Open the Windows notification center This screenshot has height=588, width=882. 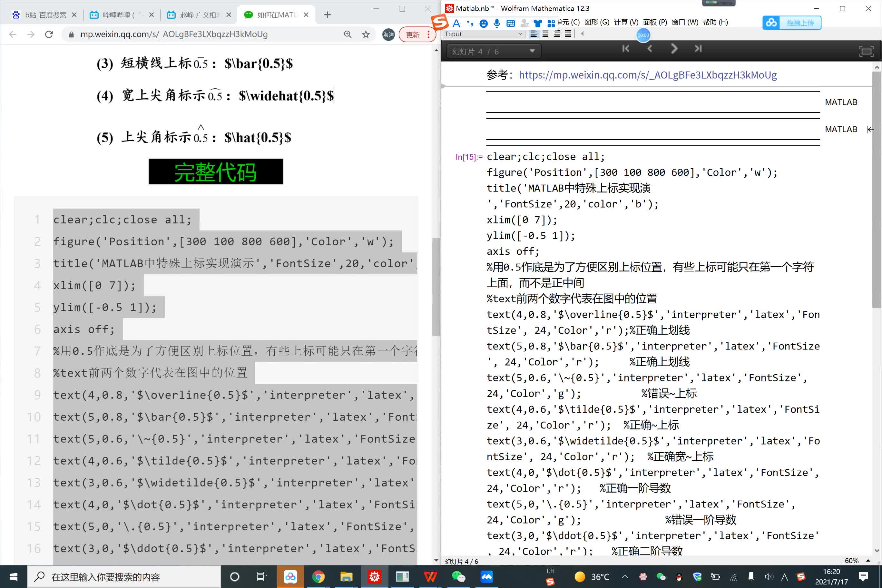(863, 577)
